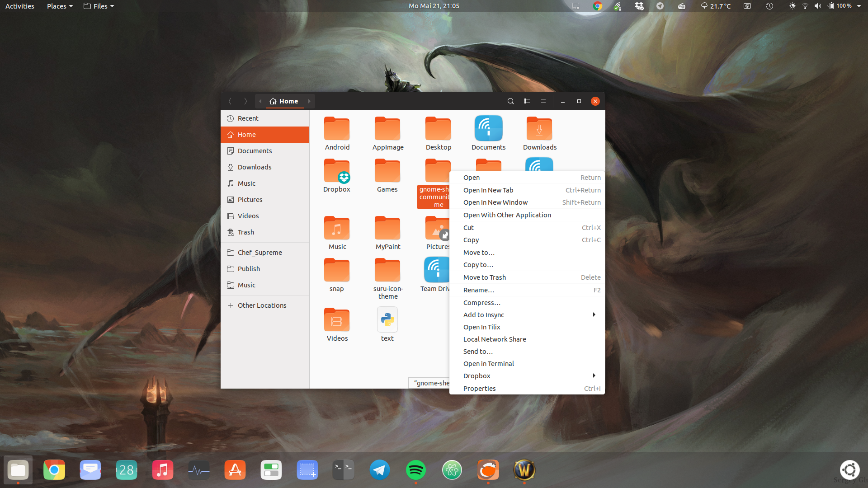Click the search icon in Files header
The height and width of the screenshot is (488, 868).
[x=510, y=101]
